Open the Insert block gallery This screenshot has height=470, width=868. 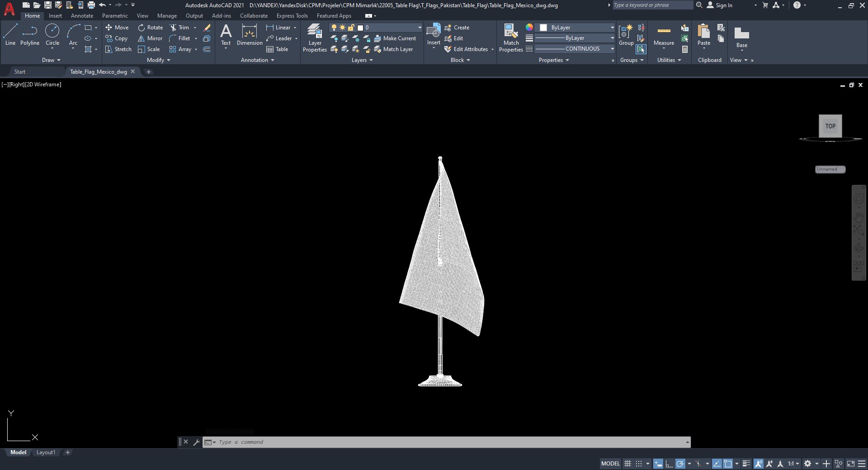point(434,35)
